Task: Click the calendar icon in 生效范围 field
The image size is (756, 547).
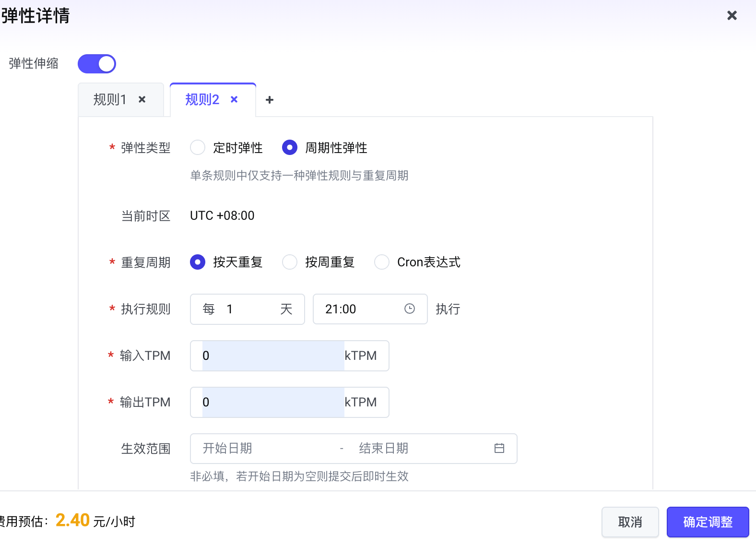Action: coord(499,448)
